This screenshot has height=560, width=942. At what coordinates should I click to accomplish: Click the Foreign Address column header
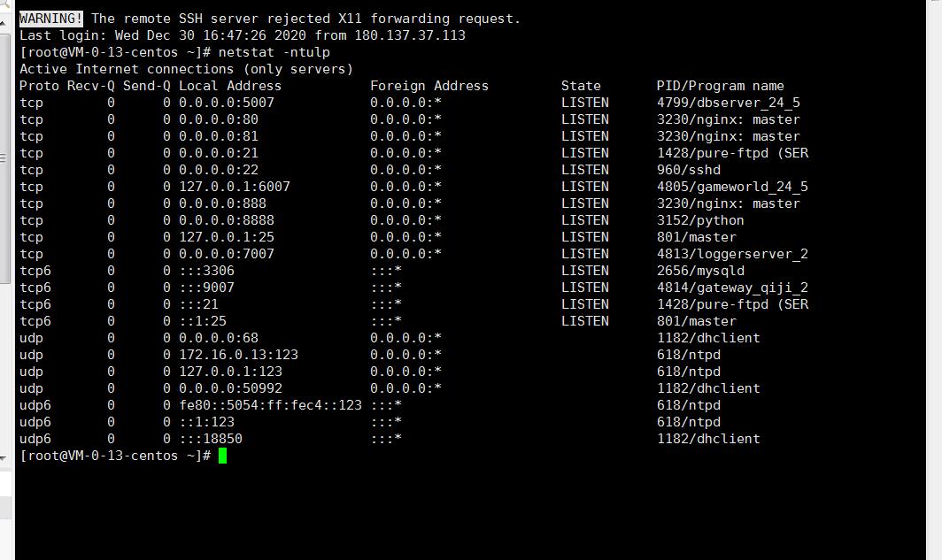pyautogui.click(x=429, y=86)
